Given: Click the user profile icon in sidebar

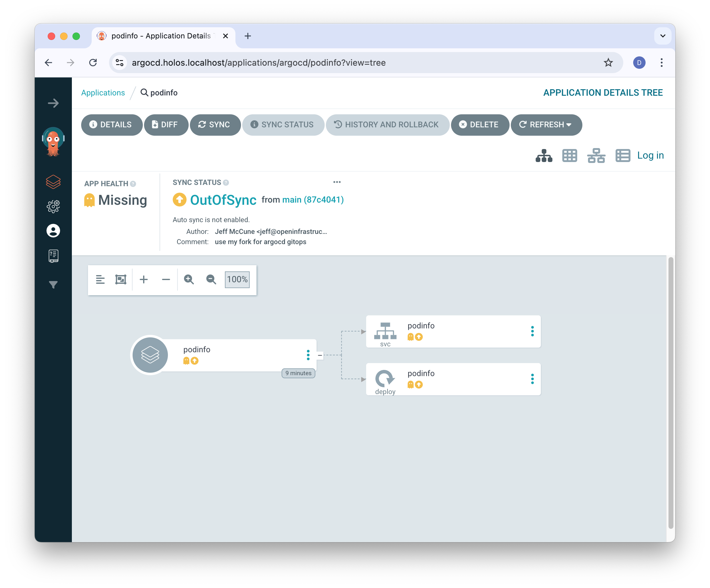Looking at the screenshot, I should click(x=53, y=230).
